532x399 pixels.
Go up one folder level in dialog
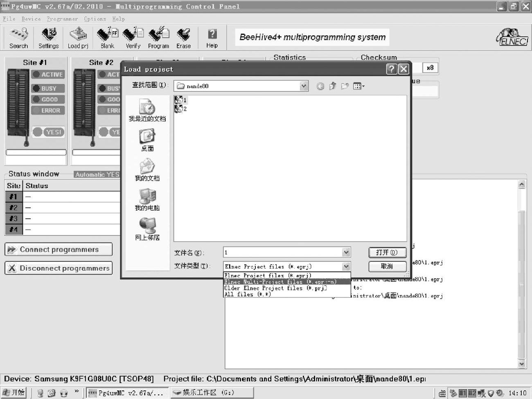[x=333, y=86]
